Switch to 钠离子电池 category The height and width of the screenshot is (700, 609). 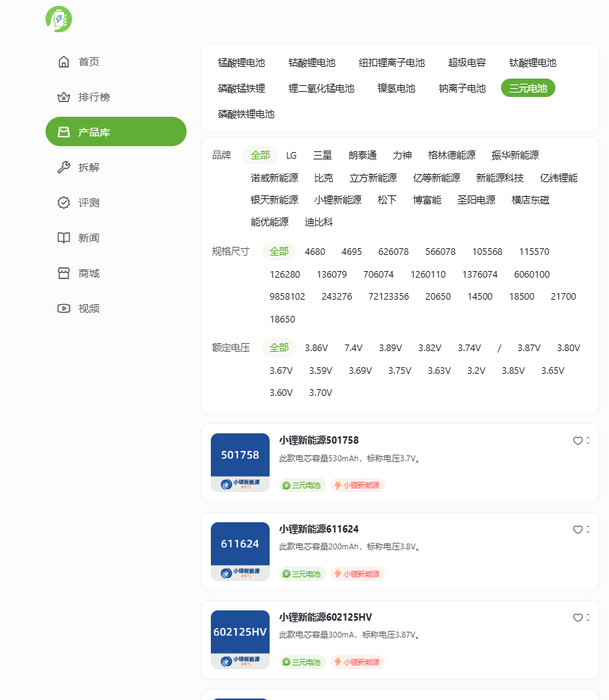coord(462,88)
